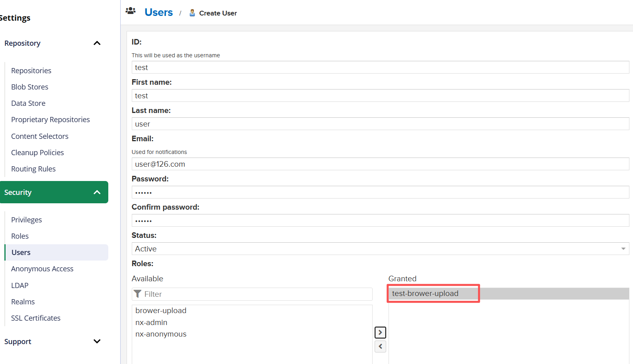This screenshot has width=633, height=364.
Task: Click right arrow to grant selected role
Action: point(380,332)
